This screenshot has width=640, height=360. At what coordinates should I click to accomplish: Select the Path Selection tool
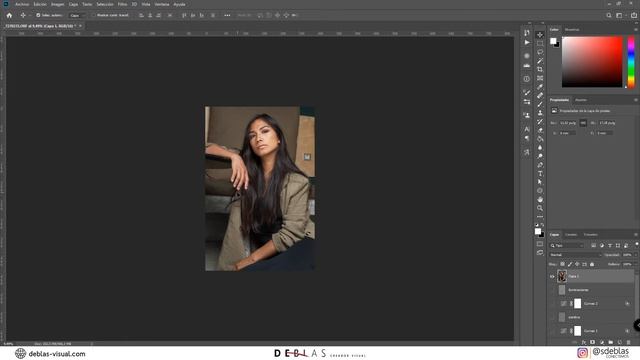(540, 182)
